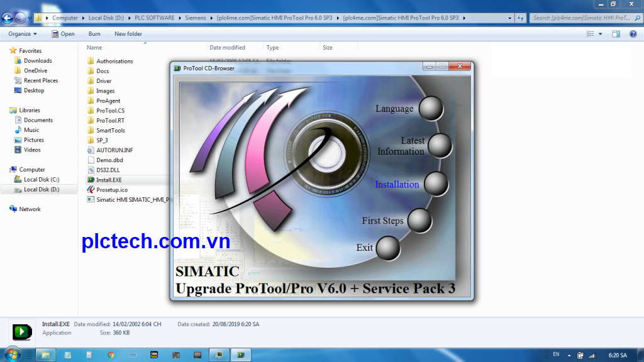
Task: Select the ProTool.CS folder
Action: [x=106, y=111]
